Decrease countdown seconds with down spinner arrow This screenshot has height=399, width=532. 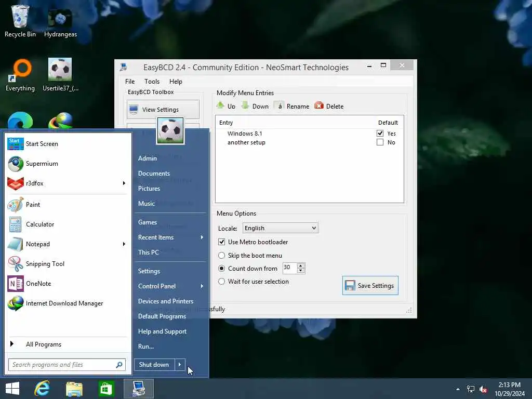click(x=301, y=270)
